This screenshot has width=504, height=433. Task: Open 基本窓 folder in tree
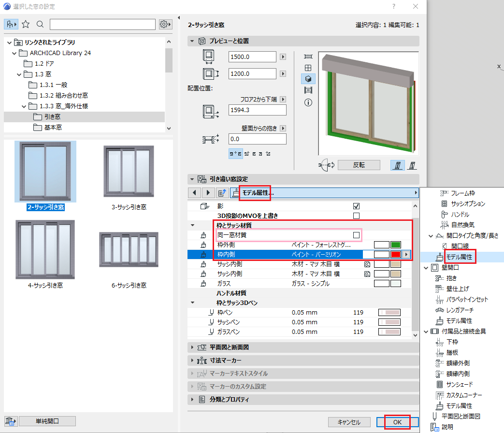[53, 128]
